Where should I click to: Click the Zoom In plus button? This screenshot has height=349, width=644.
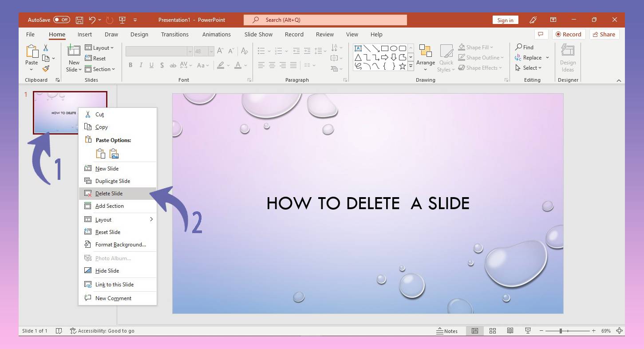click(x=594, y=331)
